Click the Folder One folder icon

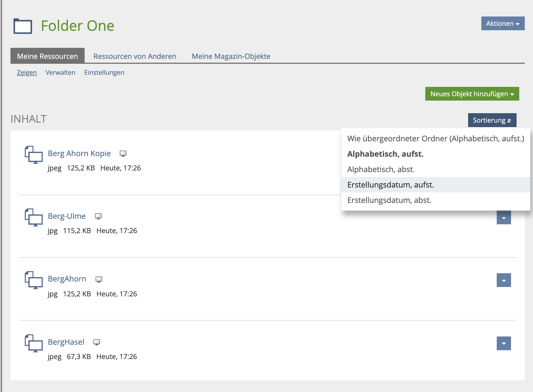tap(23, 26)
